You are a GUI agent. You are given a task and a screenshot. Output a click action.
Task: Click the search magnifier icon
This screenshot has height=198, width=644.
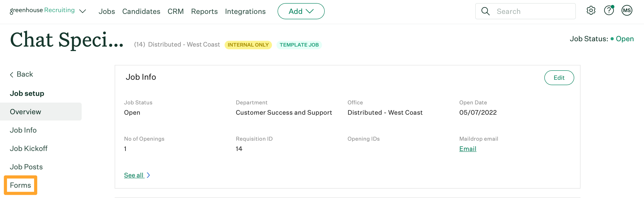tap(485, 11)
